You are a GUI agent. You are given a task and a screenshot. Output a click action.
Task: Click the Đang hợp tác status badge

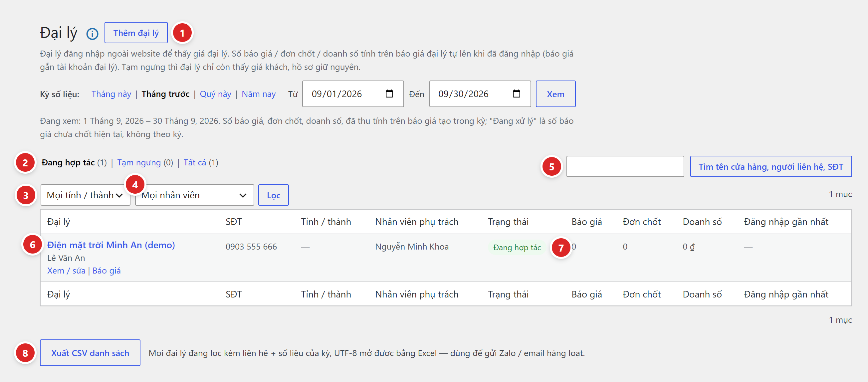517,247
